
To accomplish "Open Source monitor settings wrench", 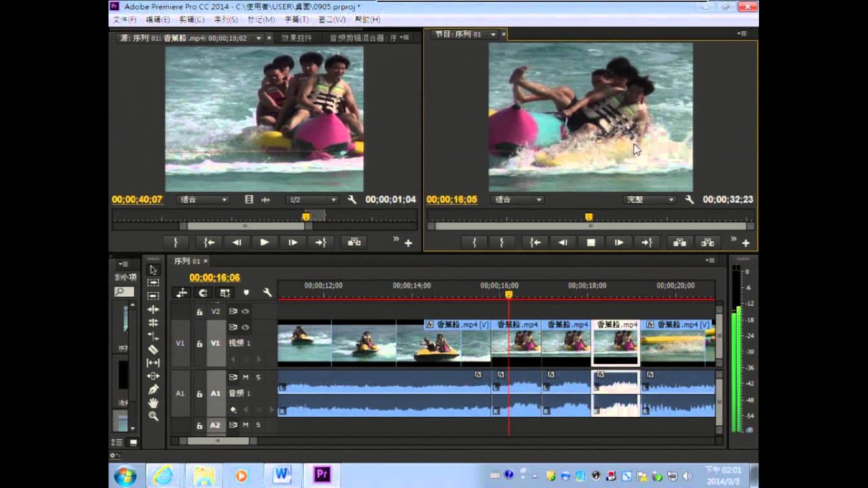I will pyautogui.click(x=352, y=200).
